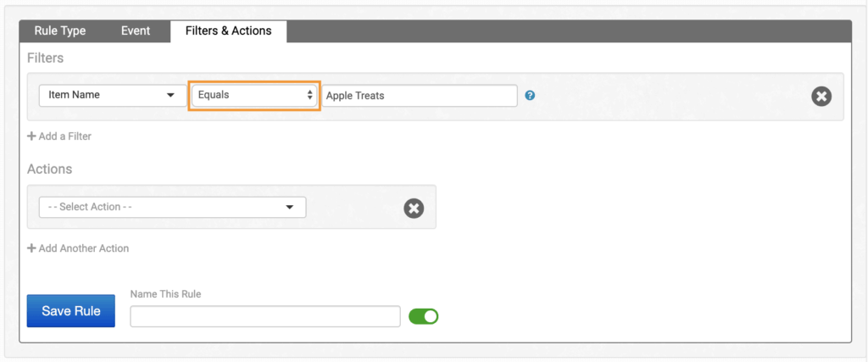Image resolution: width=868 pixels, height=362 pixels.
Task: Open the Item Name filter dropdown
Action: point(112,95)
